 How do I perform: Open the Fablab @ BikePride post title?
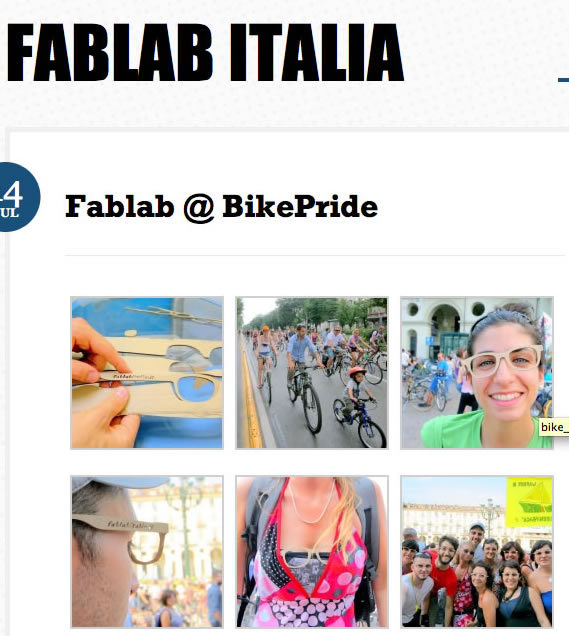(221, 206)
